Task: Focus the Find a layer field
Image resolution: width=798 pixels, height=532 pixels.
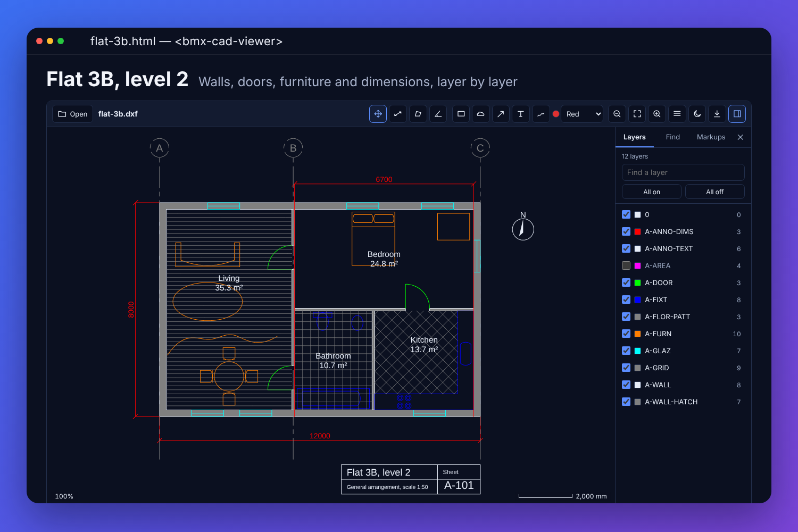Action: [x=683, y=172]
